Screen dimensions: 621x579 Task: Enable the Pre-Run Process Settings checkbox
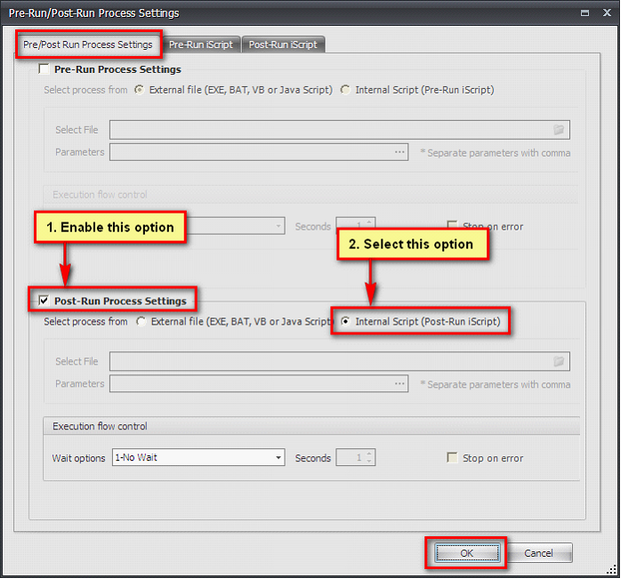pyautogui.click(x=43, y=70)
